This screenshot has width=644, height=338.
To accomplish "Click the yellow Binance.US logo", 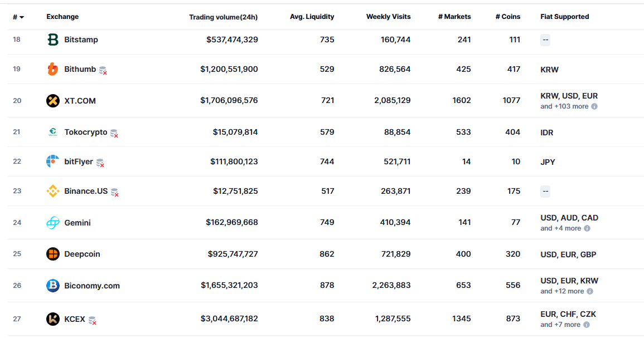I will [x=53, y=191].
